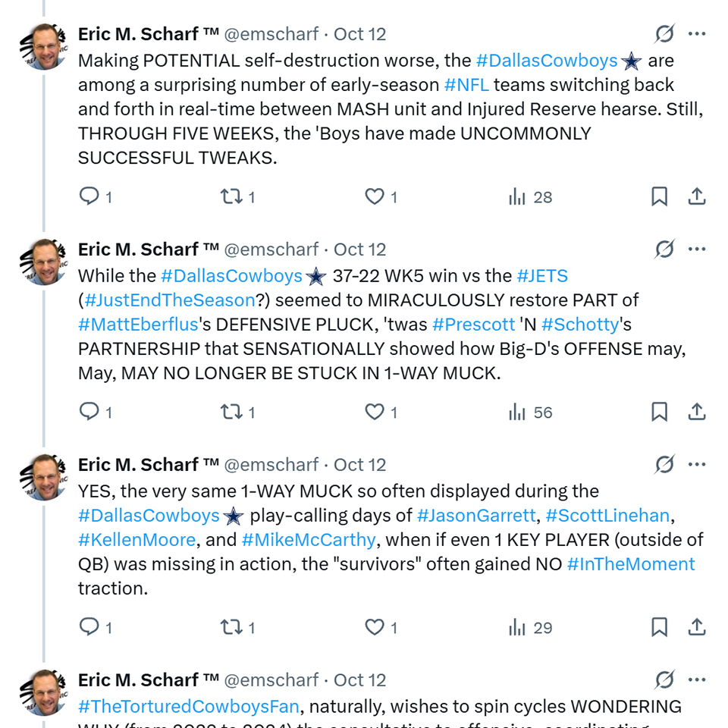
Task: Open more options on play-calling days tweet
Action: tap(697, 465)
